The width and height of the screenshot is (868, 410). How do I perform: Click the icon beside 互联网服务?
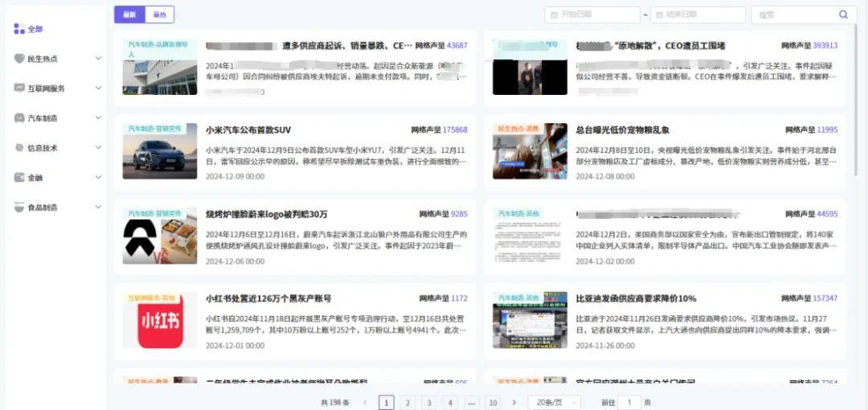click(x=19, y=88)
